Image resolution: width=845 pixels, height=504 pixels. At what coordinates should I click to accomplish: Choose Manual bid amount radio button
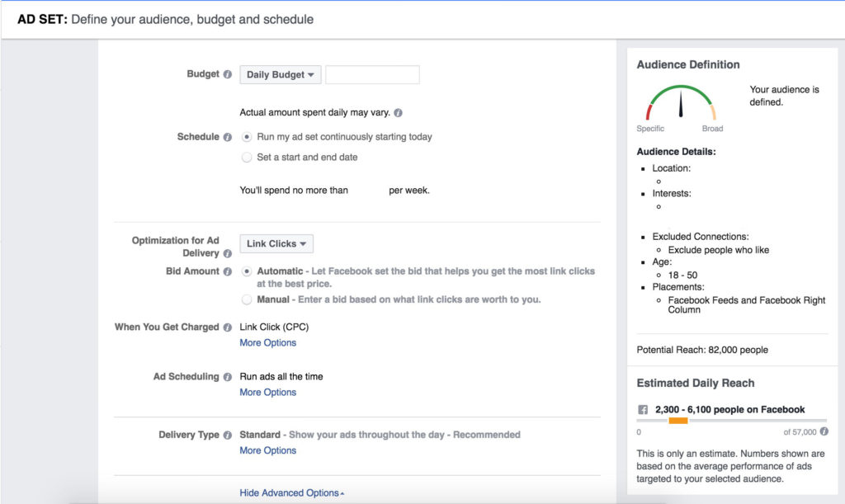point(246,299)
